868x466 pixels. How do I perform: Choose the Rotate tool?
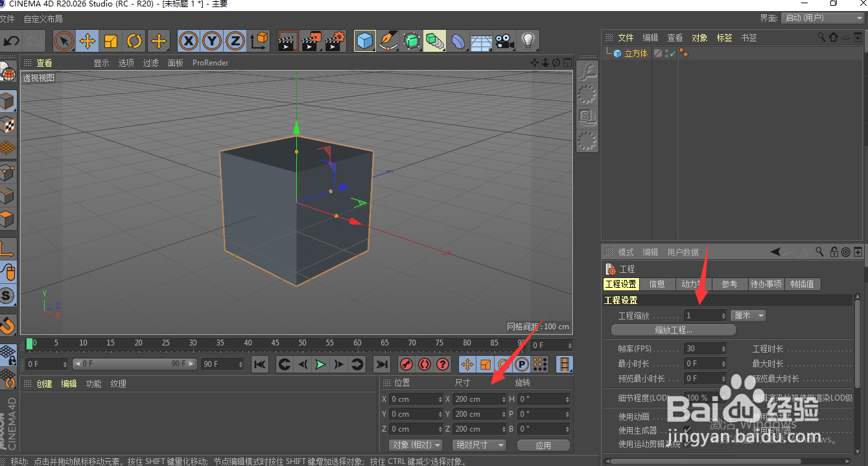coord(134,41)
